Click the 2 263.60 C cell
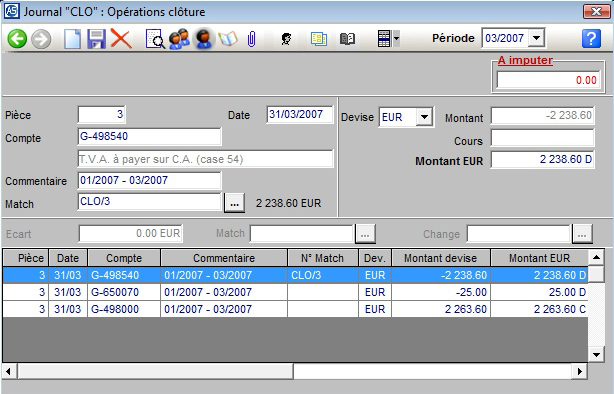 pyautogui.click(x=540, y=309)
